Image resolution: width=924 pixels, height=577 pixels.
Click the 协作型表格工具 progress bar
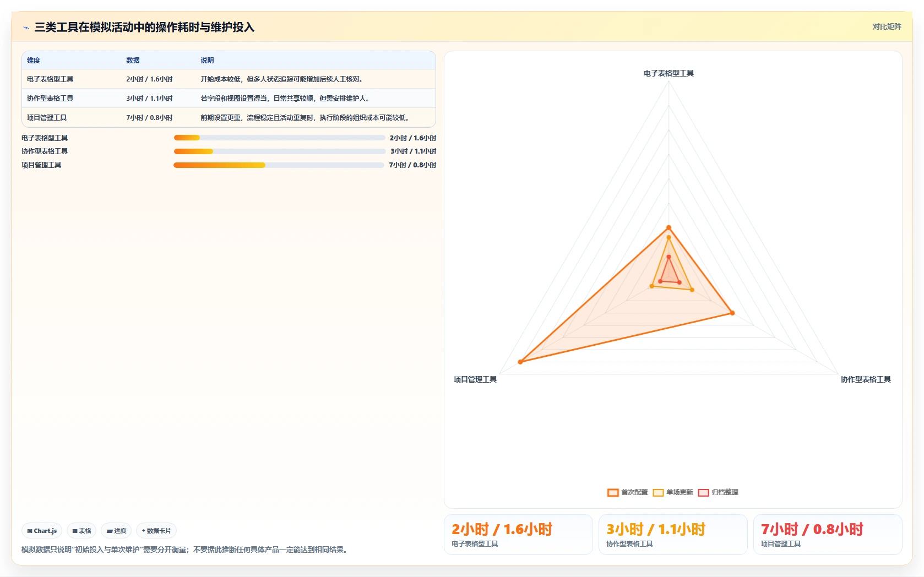tap(280, 151)
